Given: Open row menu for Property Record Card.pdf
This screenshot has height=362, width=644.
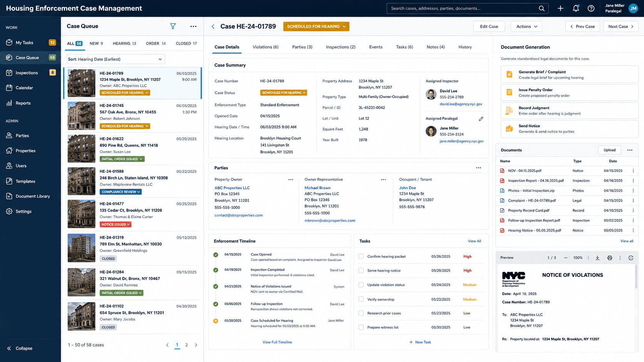Looking at the screenshot, I should [633, 210].
